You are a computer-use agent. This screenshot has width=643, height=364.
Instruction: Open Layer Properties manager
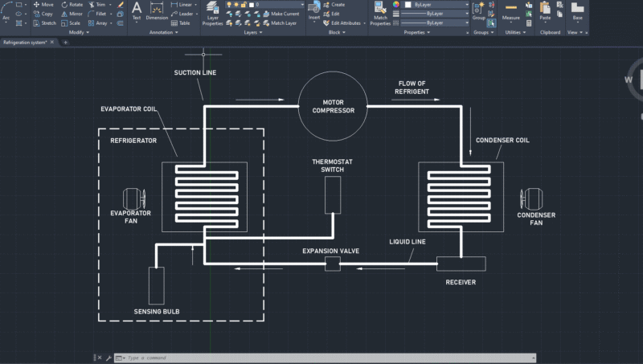(212, 14)
